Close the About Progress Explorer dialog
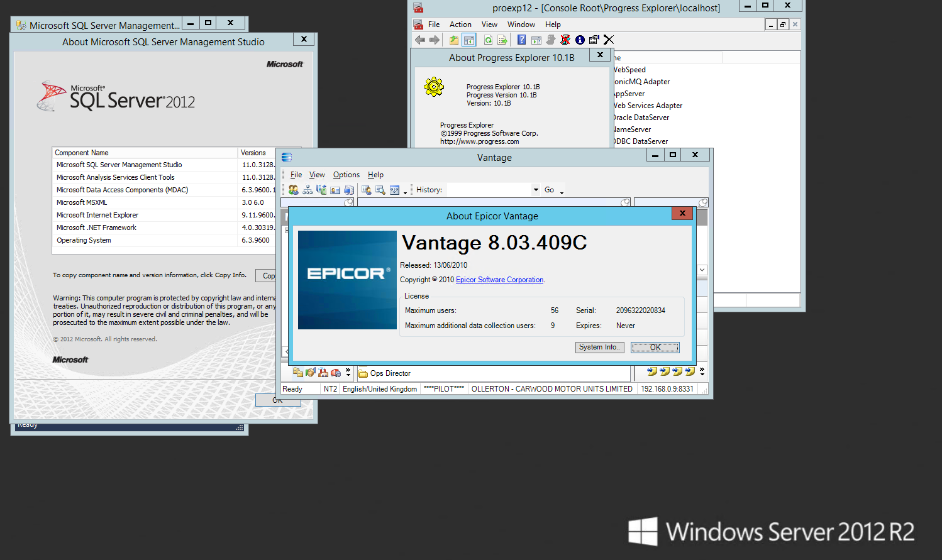942x560 pixels. coord(600,55)
